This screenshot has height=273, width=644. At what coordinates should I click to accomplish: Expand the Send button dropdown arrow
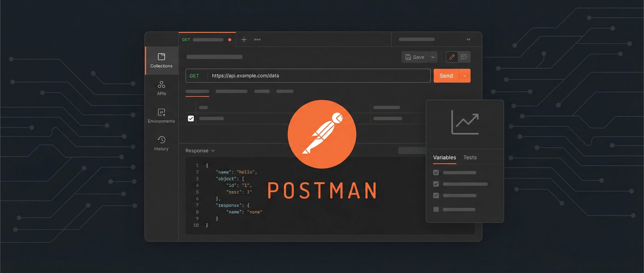click(465, 76)
